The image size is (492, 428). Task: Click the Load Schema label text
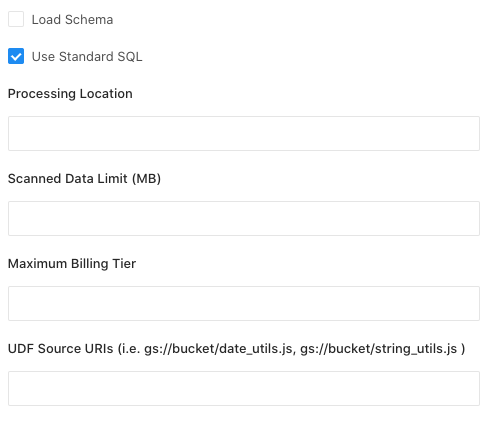coord(72,20)
